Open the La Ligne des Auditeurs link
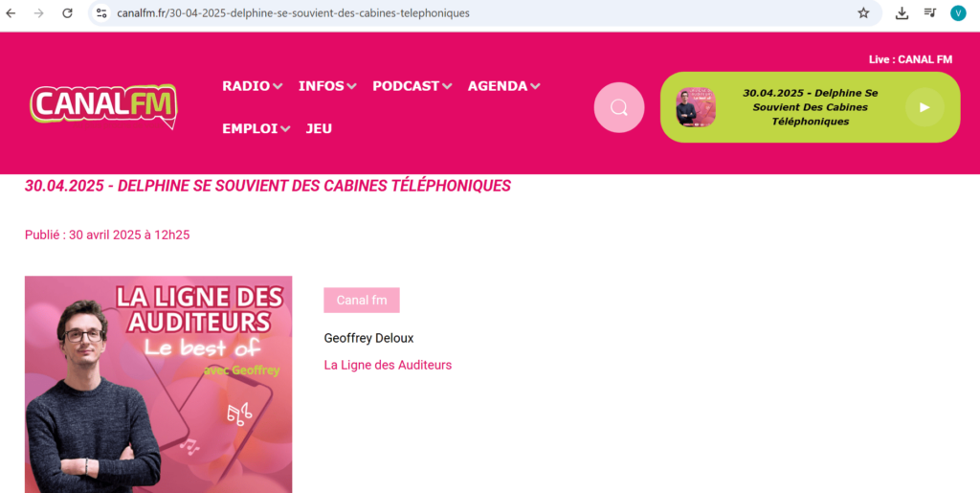Image resolution: width=980 pixels, height=493 pixels. click(x=388, y=365)
